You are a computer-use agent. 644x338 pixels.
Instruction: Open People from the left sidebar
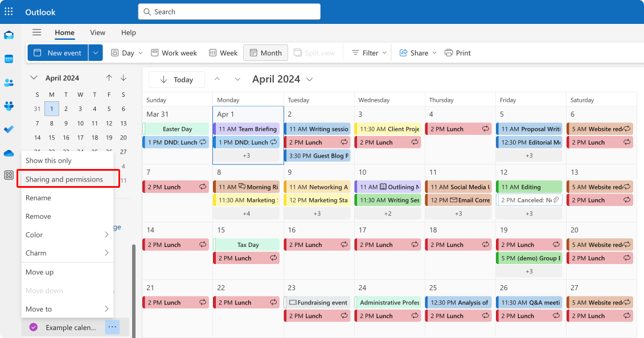point(9,83)
